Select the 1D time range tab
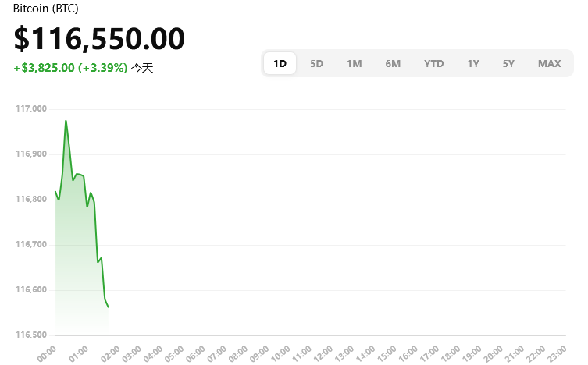This screenshot has width=588, height=365. coord(280,63)
